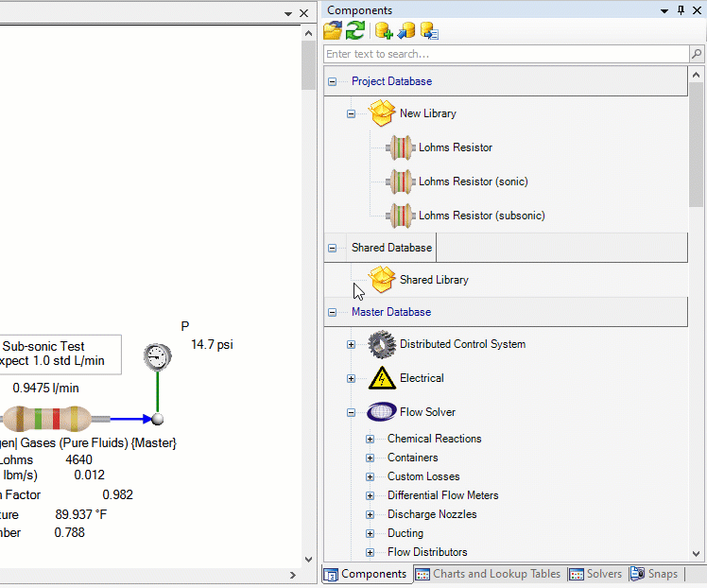Select the pressure gauge on the canvas

[x=158, y=357]
